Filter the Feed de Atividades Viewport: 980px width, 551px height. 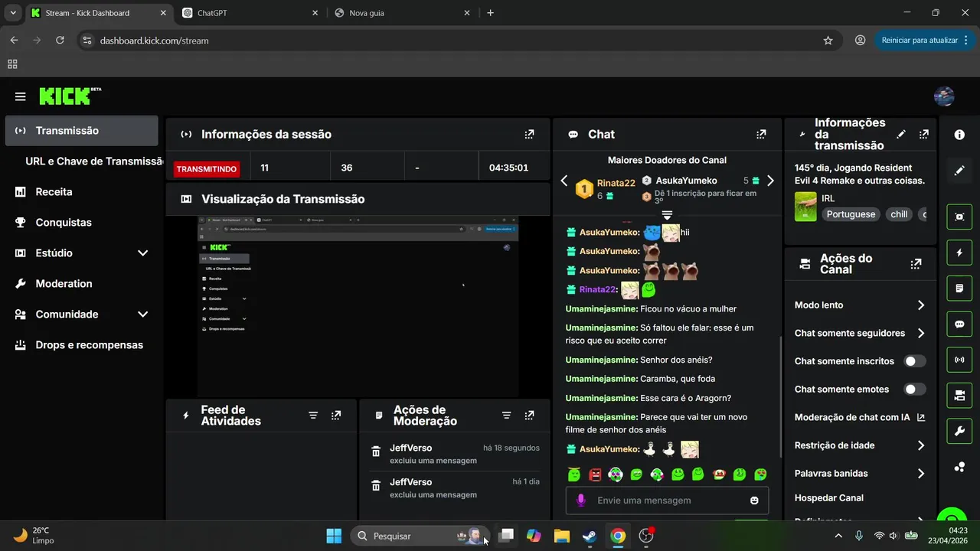coord(313,416)
